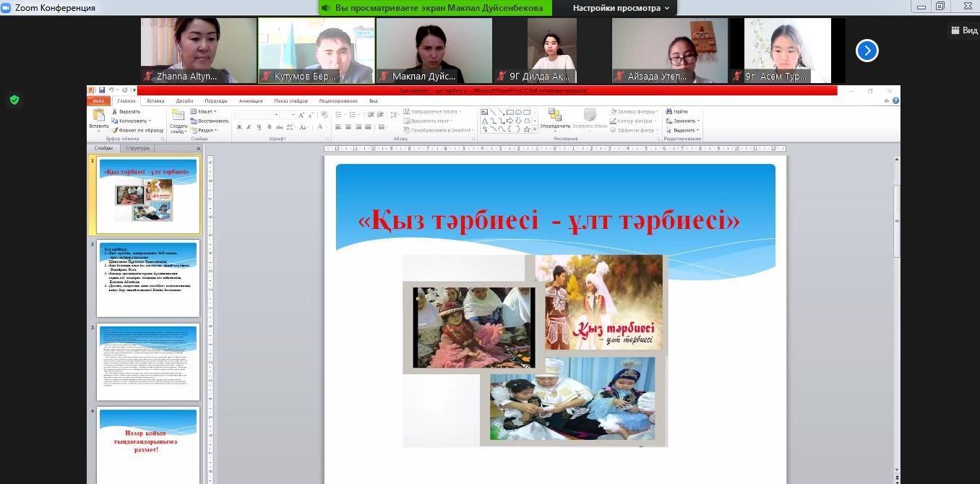Image resolution: width=980 pixels, height=484 pixels.
Task: Open the Раздел section dropdown
Action: [205, 130]
